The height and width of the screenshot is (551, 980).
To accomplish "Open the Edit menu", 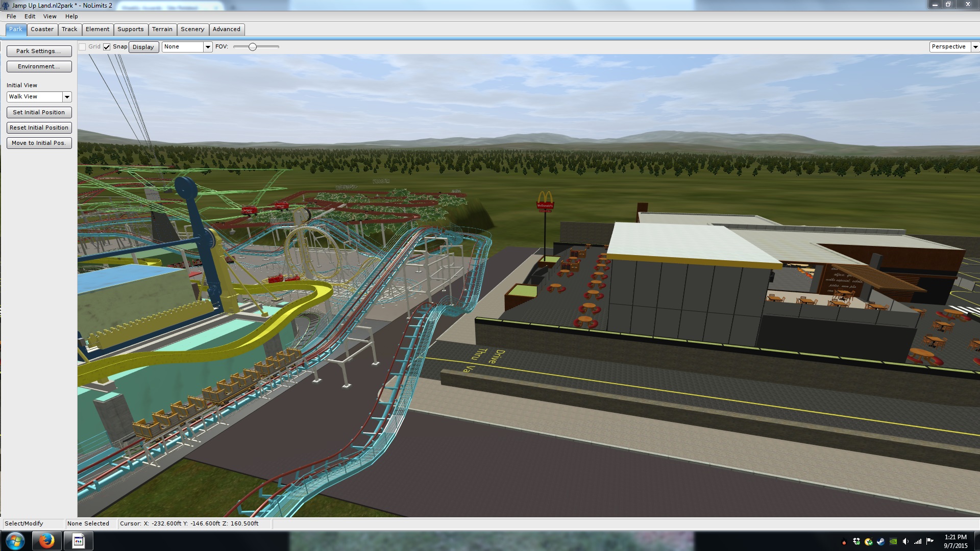I will 30,16.
